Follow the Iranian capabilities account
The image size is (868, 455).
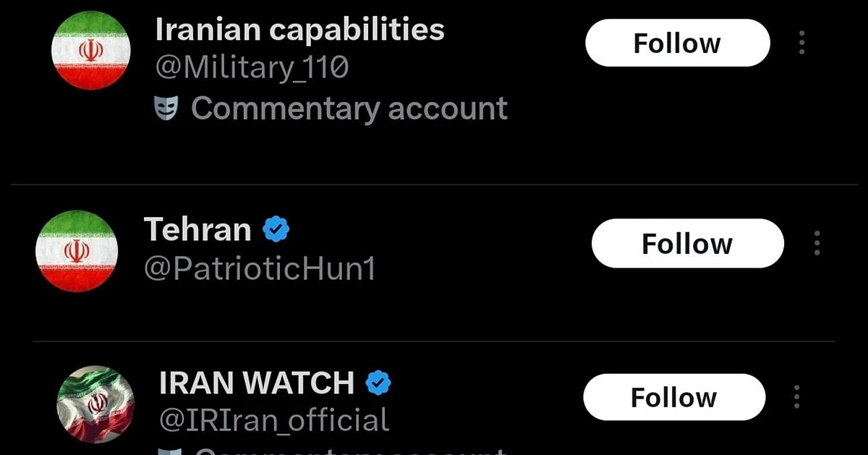[x=677, y=43]
